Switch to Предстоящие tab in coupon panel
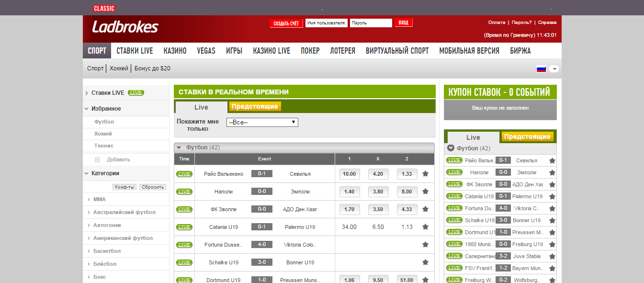644x283 pixels. pos(527,136)
